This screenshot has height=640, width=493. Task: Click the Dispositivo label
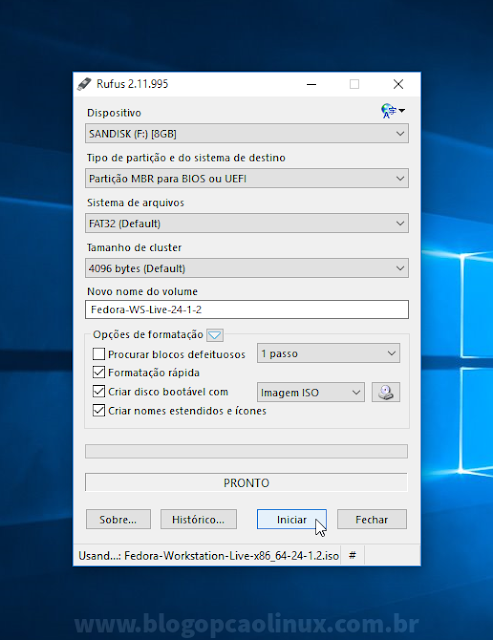pyautogui.click(x=114, y=113)
